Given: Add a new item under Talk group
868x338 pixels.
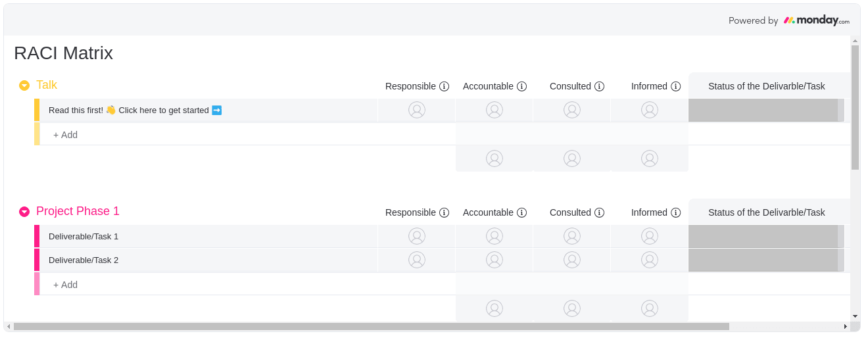Looking at the screenshot, I should [x=65, y=135].
